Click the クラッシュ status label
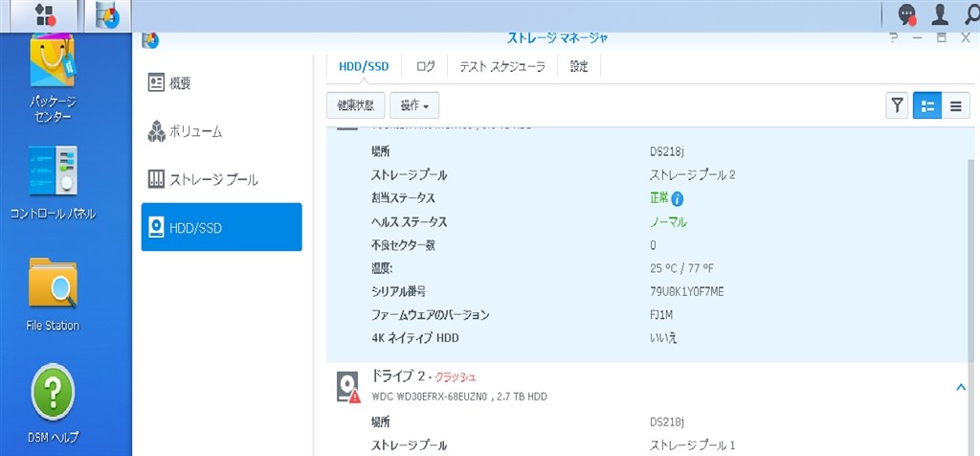Viewport: 980px width, 456px height. click(x=456, y=377)
